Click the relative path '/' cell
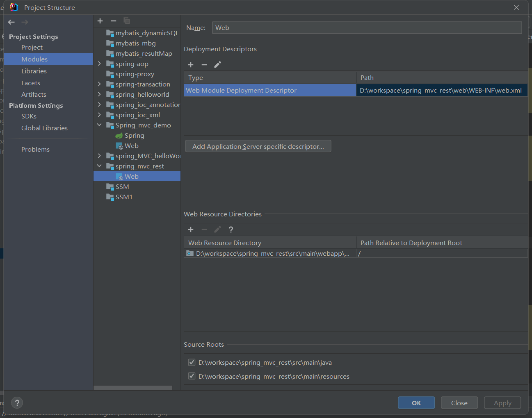This screenshot has width=532, height=418. 442,253
